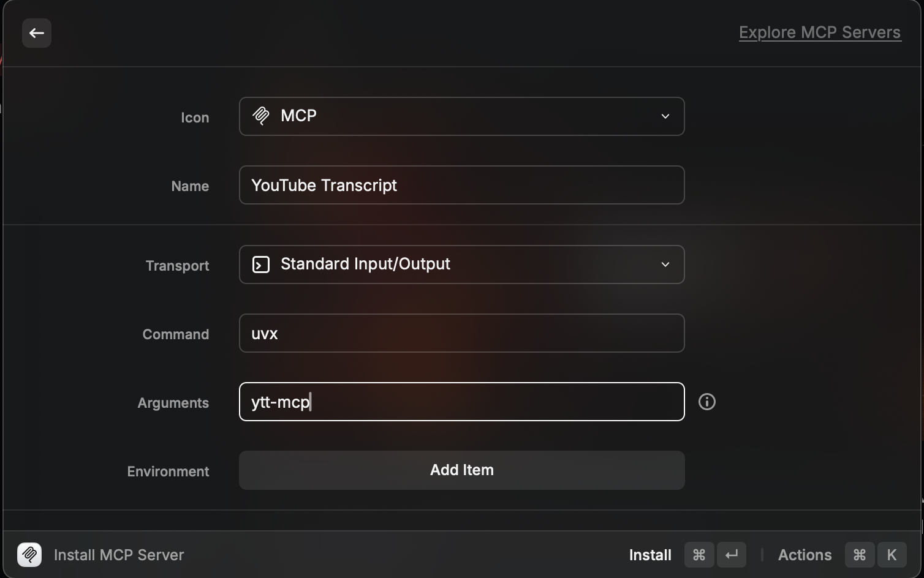Click the Name field label
Screen dimensions: 924x578
pos(190,186)
